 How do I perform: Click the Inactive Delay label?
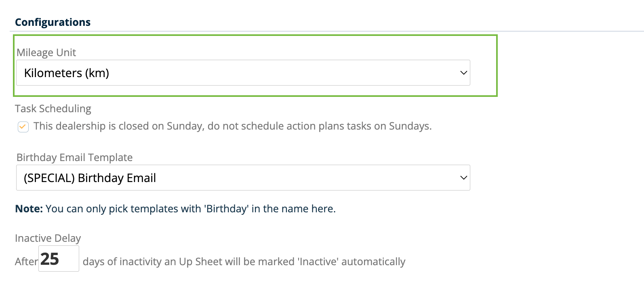pyautogui.click(x=48, y=238)
